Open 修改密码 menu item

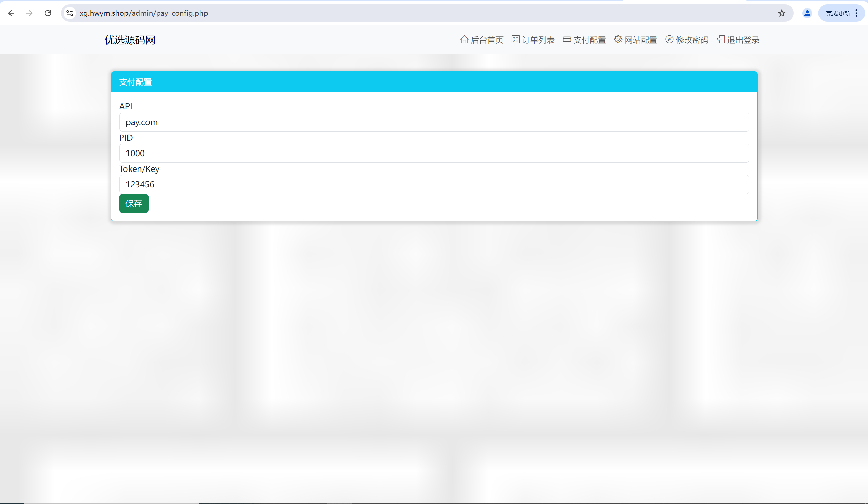point(692,40)
